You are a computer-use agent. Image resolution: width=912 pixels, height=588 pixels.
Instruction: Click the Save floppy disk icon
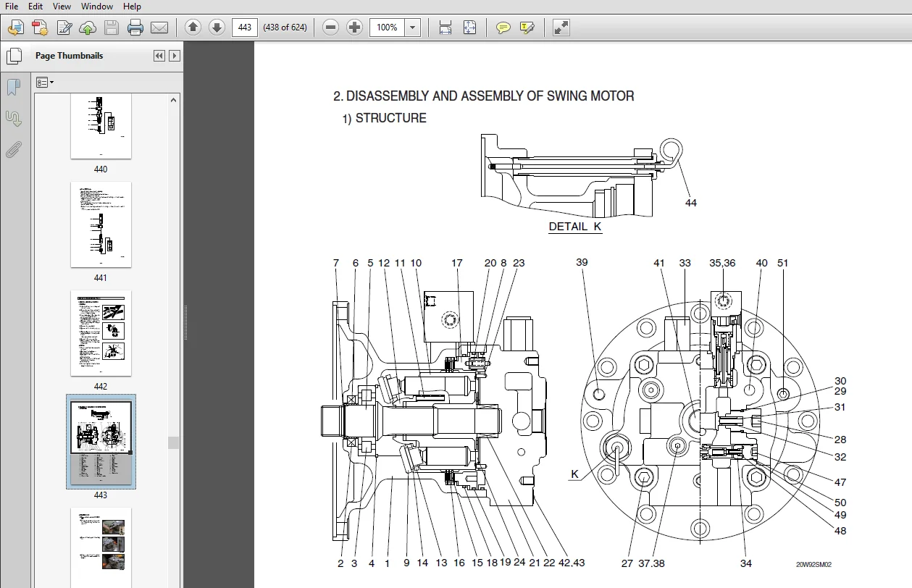[x=112, y=28]
